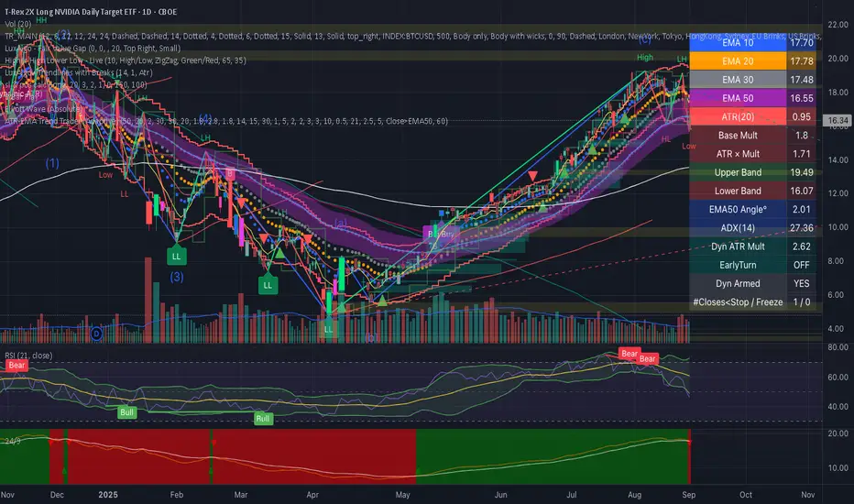This screenshot has width=854, height=504.
Task: Click the Elliott wave (1) label
Action: pos(52,163)
